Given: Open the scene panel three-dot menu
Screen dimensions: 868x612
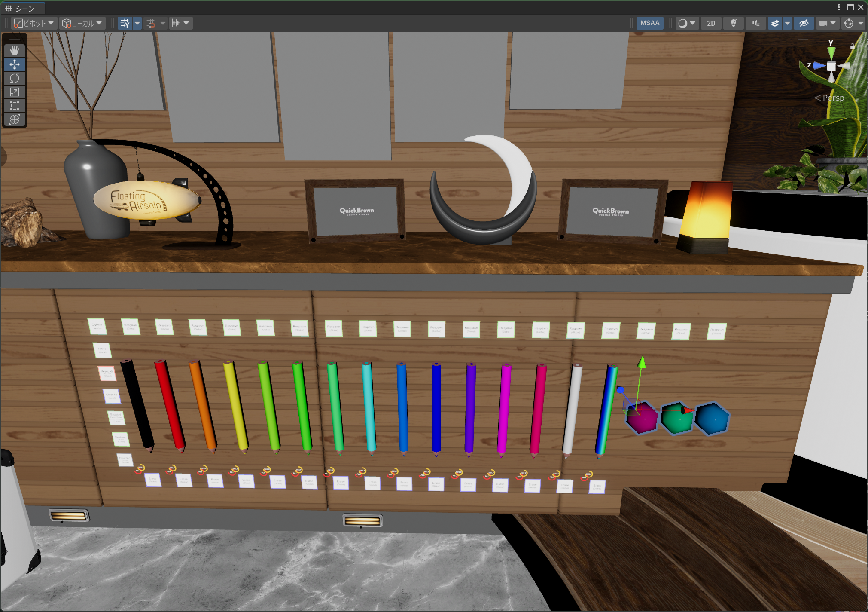Looking at the screenshot, I should point(838,7).
